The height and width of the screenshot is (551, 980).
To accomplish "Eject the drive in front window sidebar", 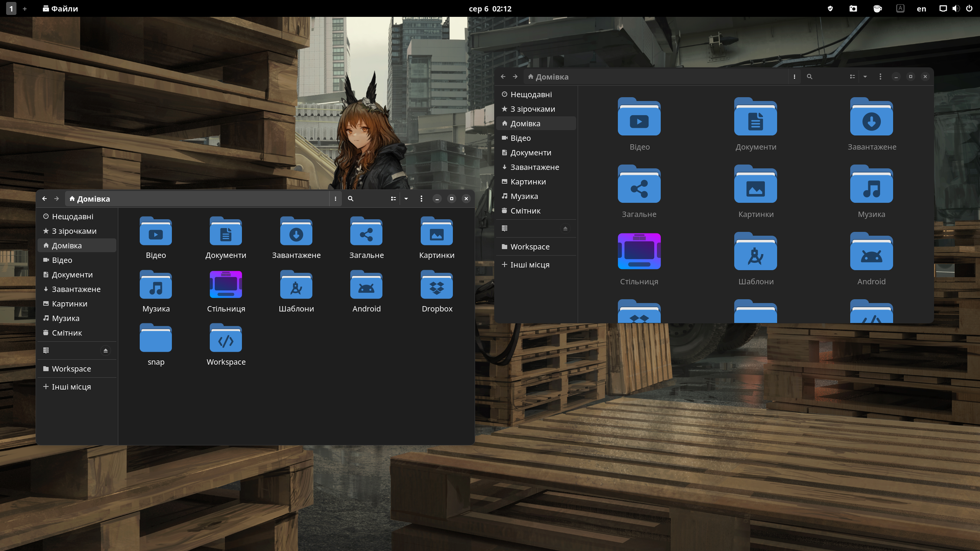I will 106,350.
